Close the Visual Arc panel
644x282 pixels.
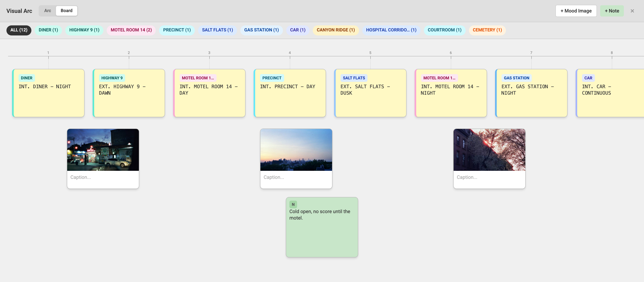[632, 11]
